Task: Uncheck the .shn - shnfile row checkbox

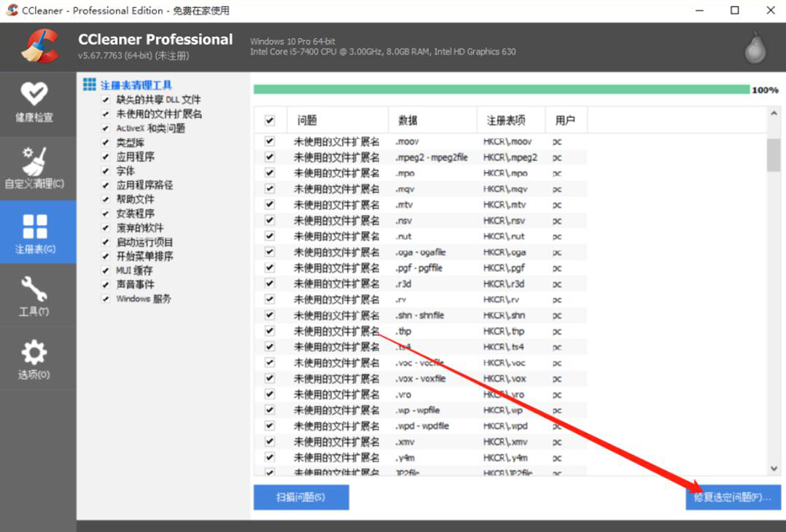Action: coord(270,315)
